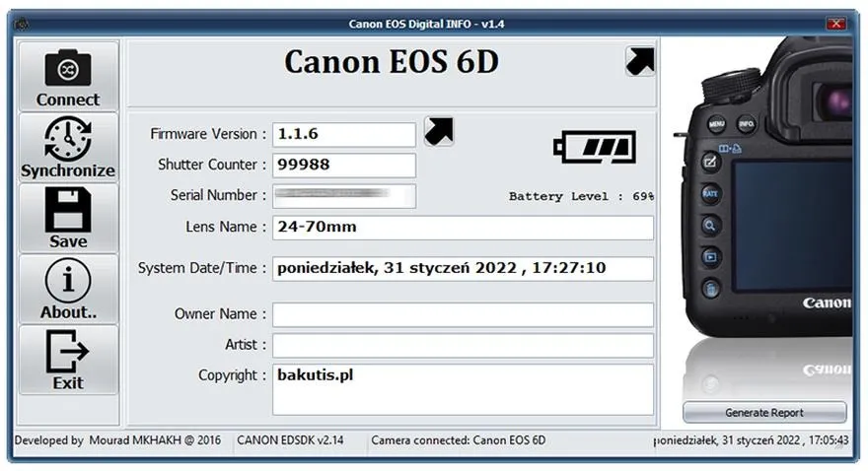The height and width of the screenshot is (471, 868).
Task: Select the Shutter Counter field
Action: pos(344,165)
